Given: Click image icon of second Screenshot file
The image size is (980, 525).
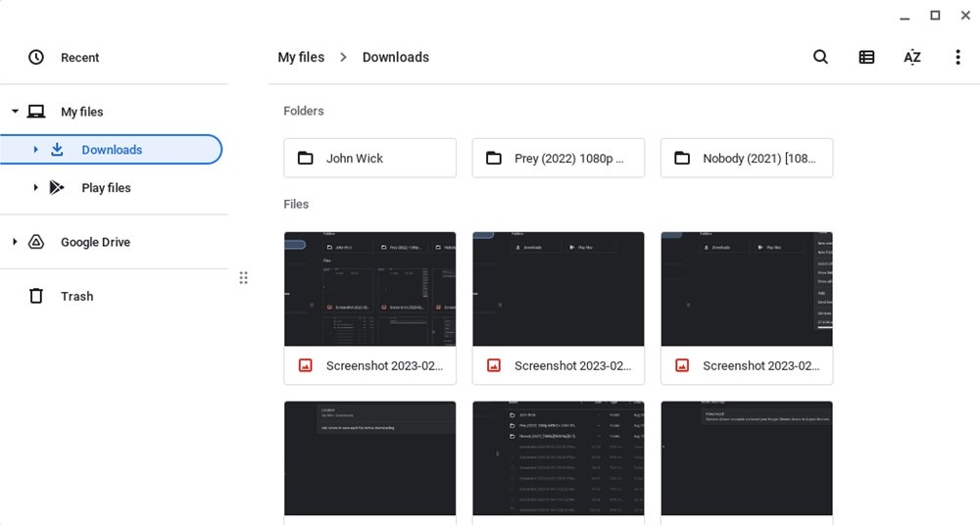Looking at the screenshot, I should click(494, 365).
